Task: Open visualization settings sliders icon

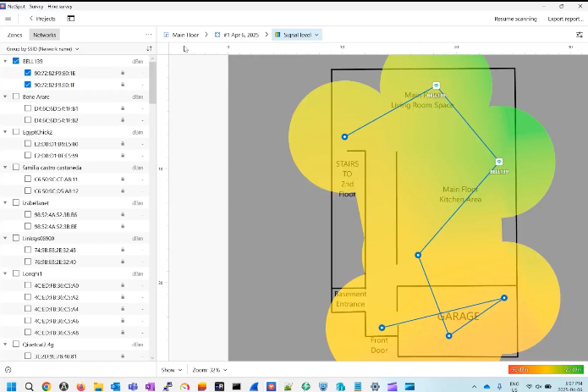Action: coord(579,35)
